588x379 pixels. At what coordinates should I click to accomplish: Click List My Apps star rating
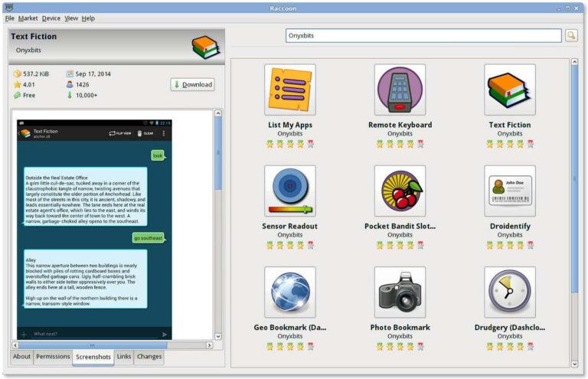pyautogui.click(x=290, y=144)
